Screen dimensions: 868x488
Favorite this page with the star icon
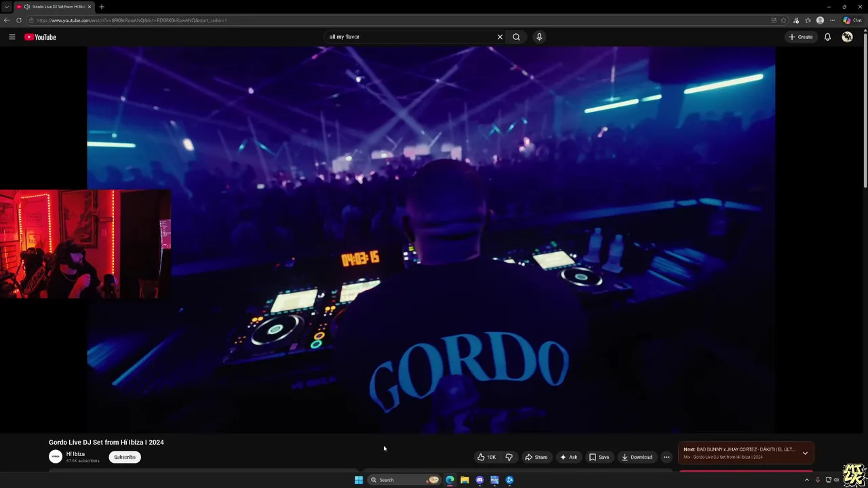tap(783, 20)
